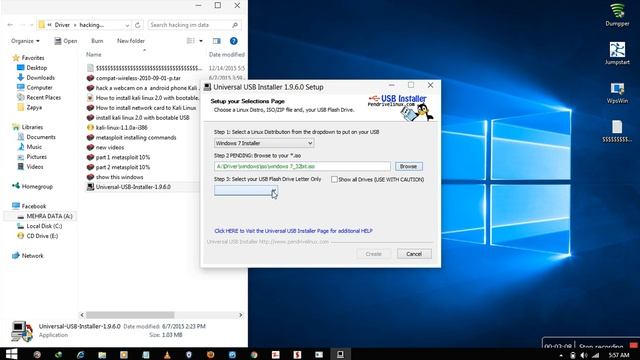Click the USB Installer taskbar icon
Screen dimensions: 640x360
[x=340, y=354]
